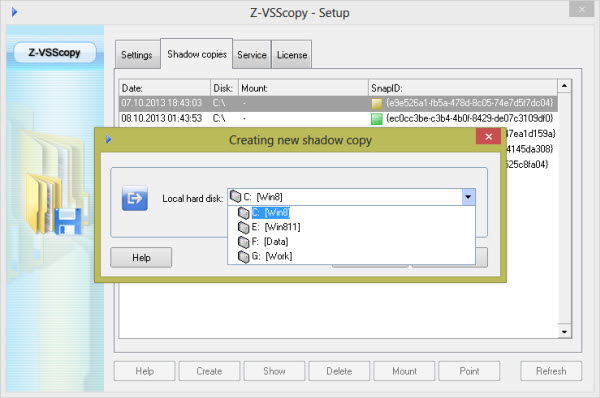Collapse the Local hard disk dropdown arrow
Image resolution: width=600 pixels, height=398 pixels.
(468, 197)
